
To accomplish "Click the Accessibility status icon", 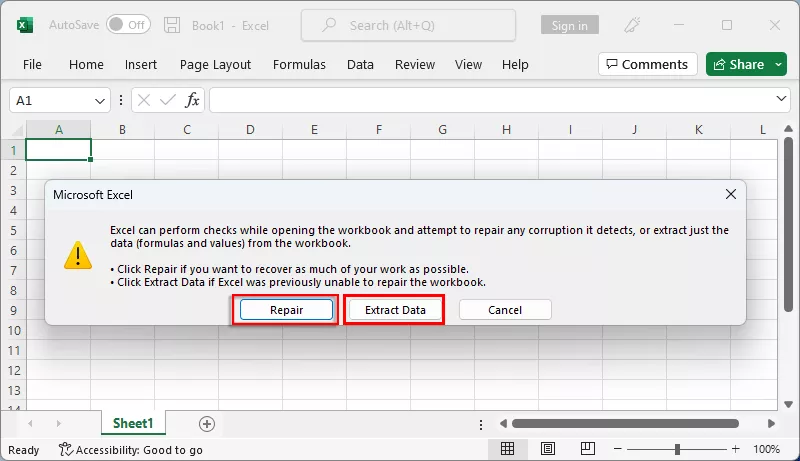I will (66, 450).
